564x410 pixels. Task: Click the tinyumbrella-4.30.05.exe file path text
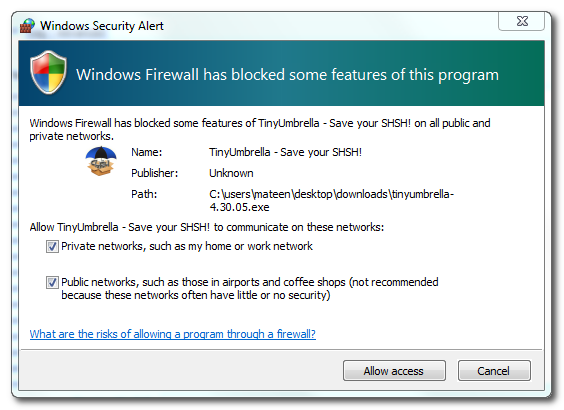pos(332,201)
